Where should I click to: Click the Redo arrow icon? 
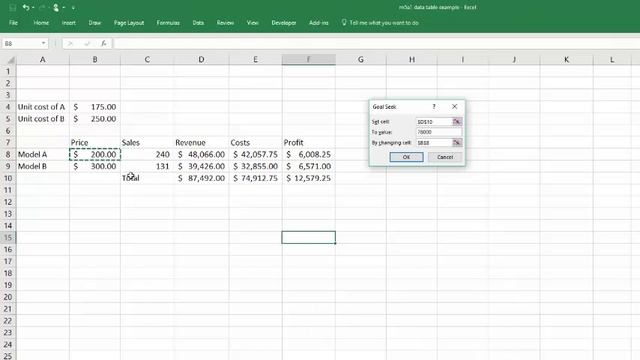click(x=42, y=7)
